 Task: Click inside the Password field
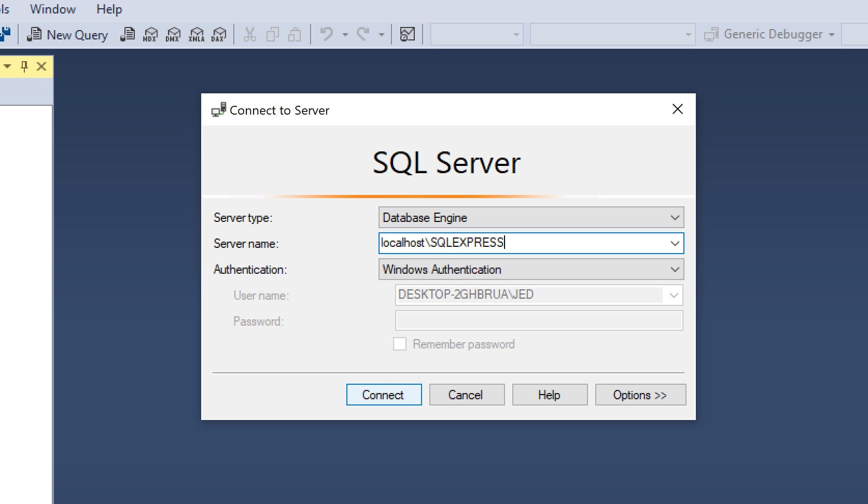[x=538, y=320]
